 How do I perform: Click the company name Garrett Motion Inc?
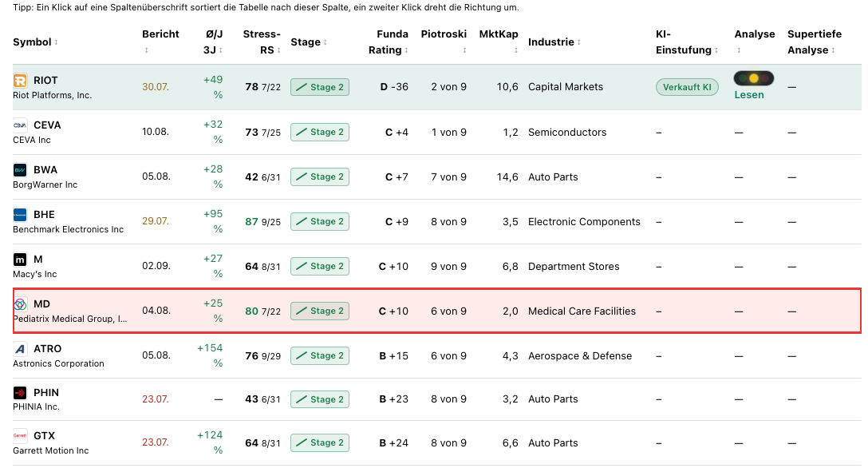pos(51,450)
